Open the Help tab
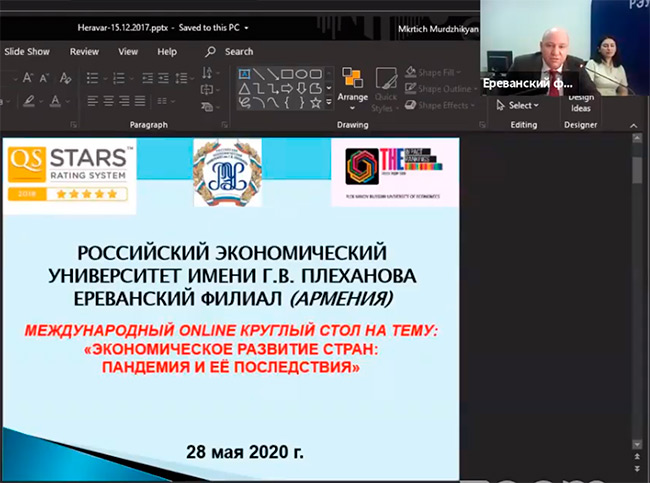This screenshot has width=650, height=483. pyautogui.click(x=167, y=52)
